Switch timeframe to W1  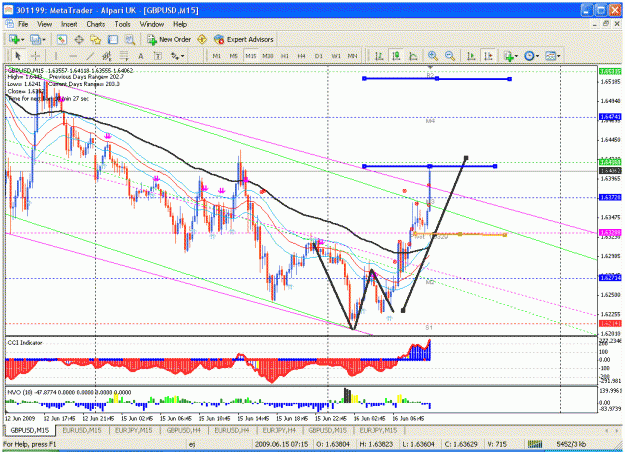[x=336, y=56]
